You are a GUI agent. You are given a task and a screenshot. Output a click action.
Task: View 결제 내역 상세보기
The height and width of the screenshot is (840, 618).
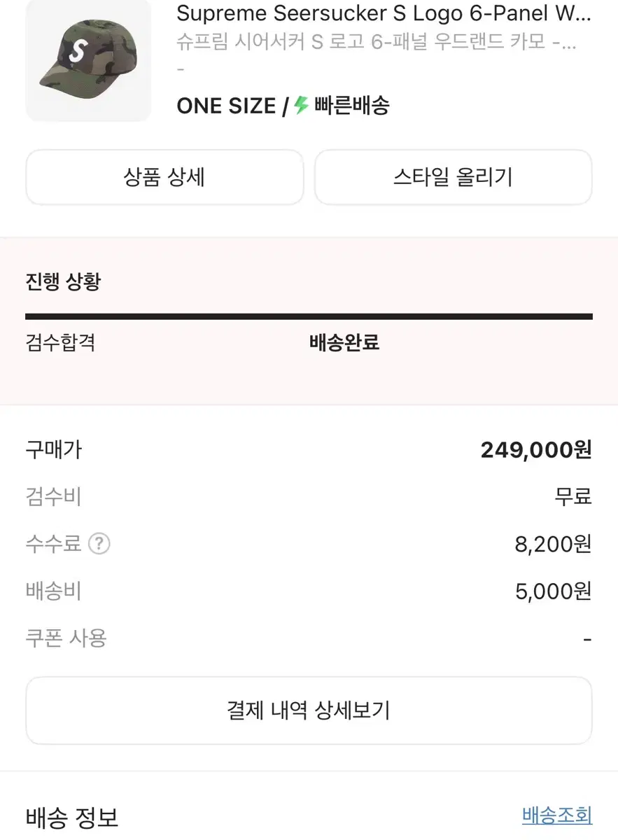pos(309,710)
